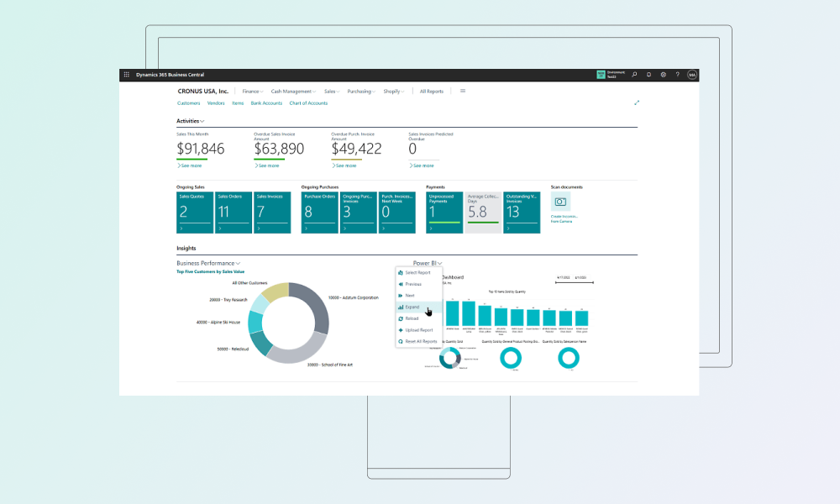The image size is (840, 504).
Task: Open the Bank Accounts link
Action: (266, 102)
